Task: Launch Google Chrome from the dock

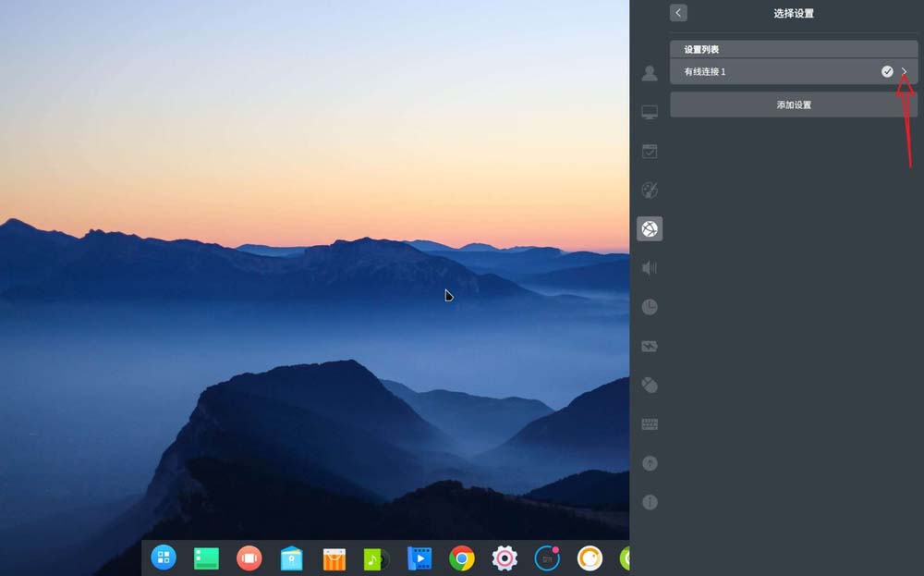Action: [462, 558]
